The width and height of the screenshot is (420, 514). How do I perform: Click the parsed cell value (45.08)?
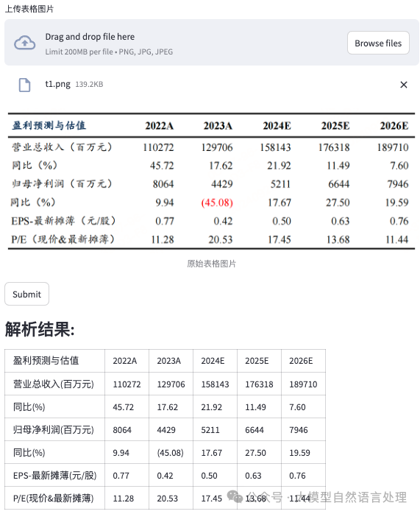tap(170, 453)
